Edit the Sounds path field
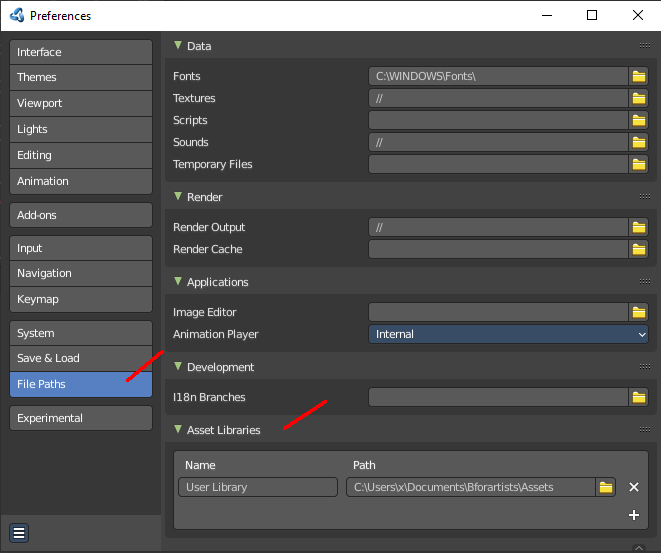The image size is (661, 553). click(x=498, y=142)
